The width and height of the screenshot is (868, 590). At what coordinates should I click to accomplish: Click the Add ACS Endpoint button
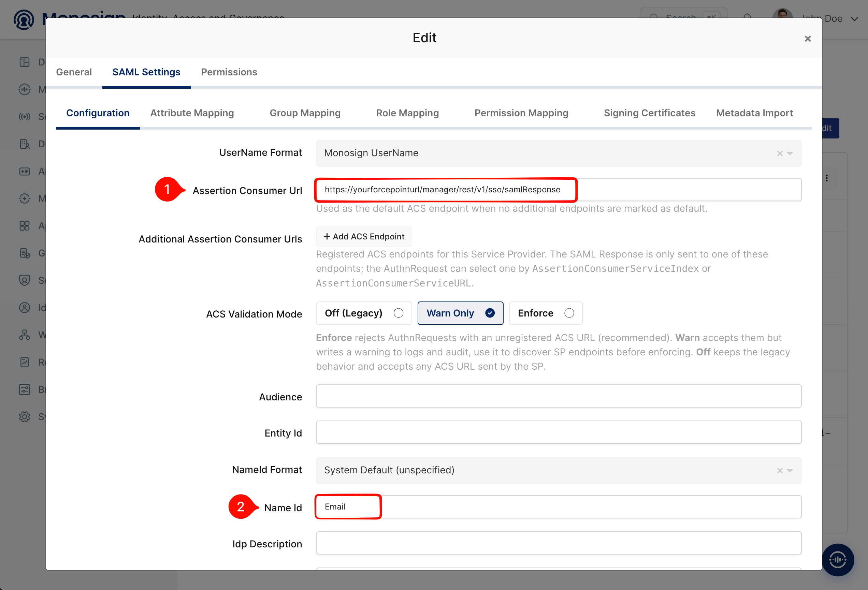[x=364, y=236]
